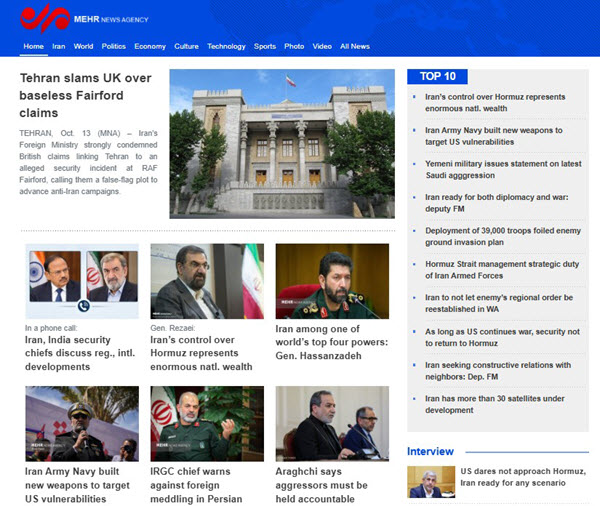
Task: Click the Gen. Rezaei photo thumbnail
Action: click(207, 281)
